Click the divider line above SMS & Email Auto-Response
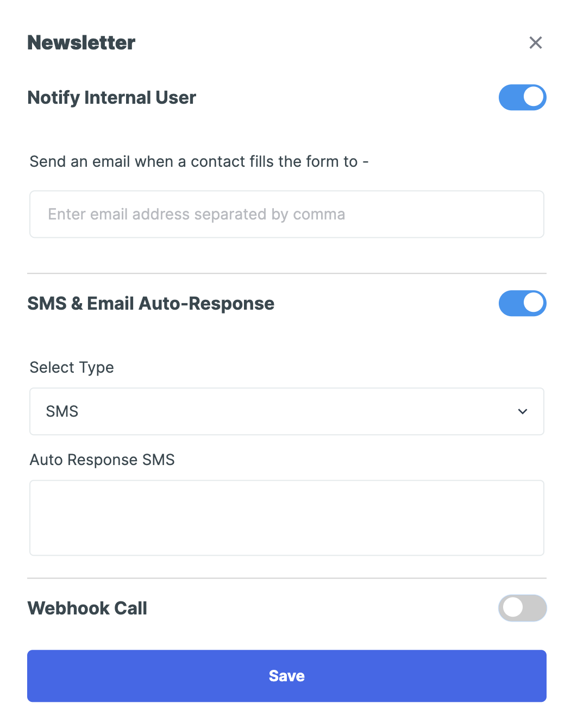577x728 pixels. pos(287,273)
